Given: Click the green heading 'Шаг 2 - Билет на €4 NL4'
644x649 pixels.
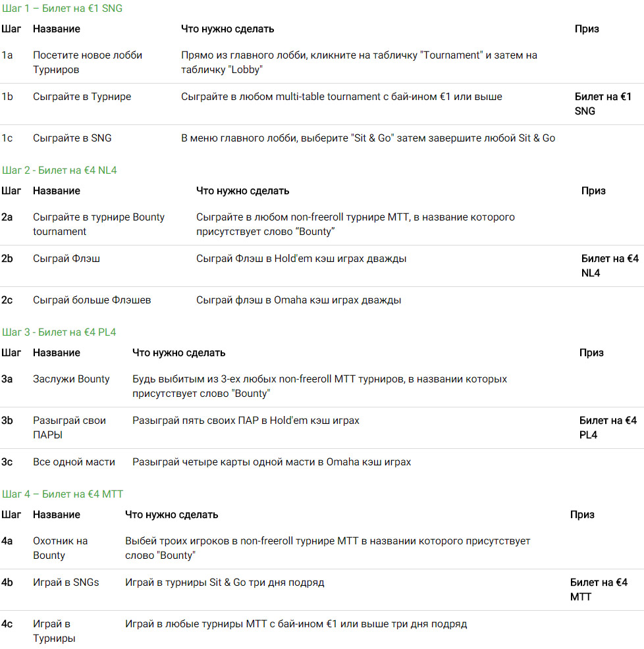Looking at the screenshot, I should click(59, 170).
